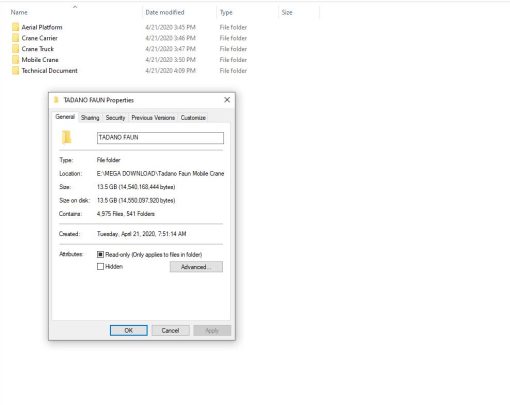Select the Crane Carrier folder icon

(15, 38)
